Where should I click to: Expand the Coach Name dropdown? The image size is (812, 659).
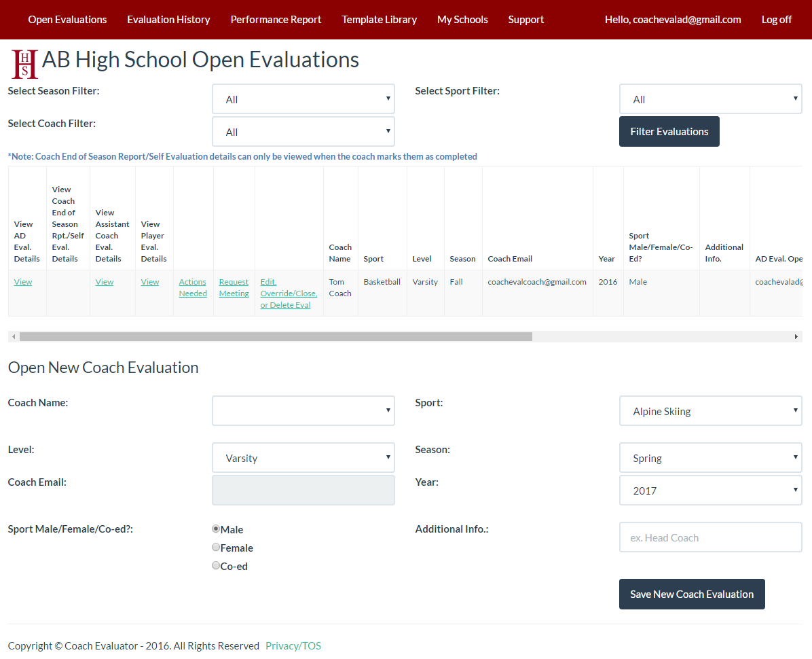pyautogui.click(x=303, y=411)
